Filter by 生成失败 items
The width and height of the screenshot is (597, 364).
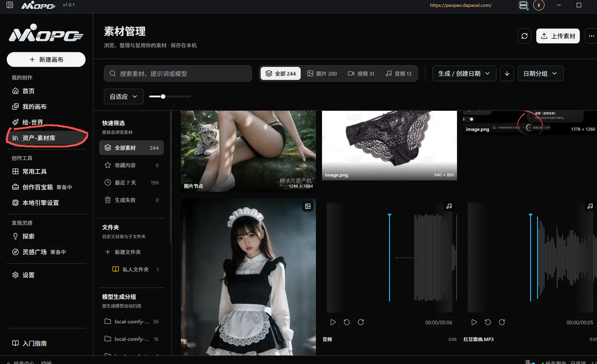[131, 200]
